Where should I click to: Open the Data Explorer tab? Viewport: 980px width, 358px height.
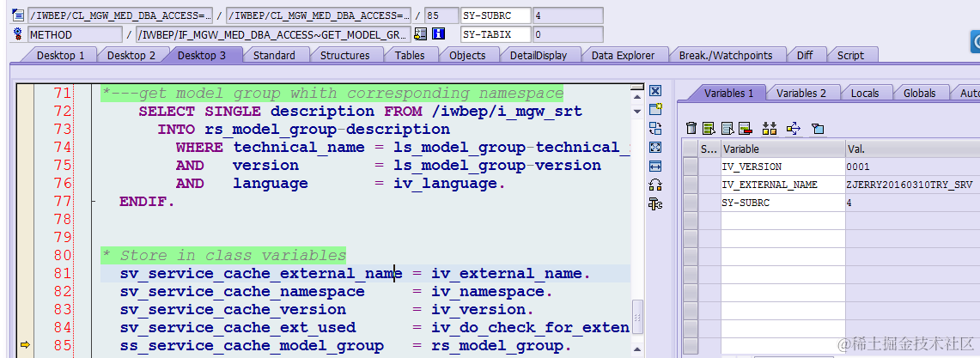(x=623, y=55)
